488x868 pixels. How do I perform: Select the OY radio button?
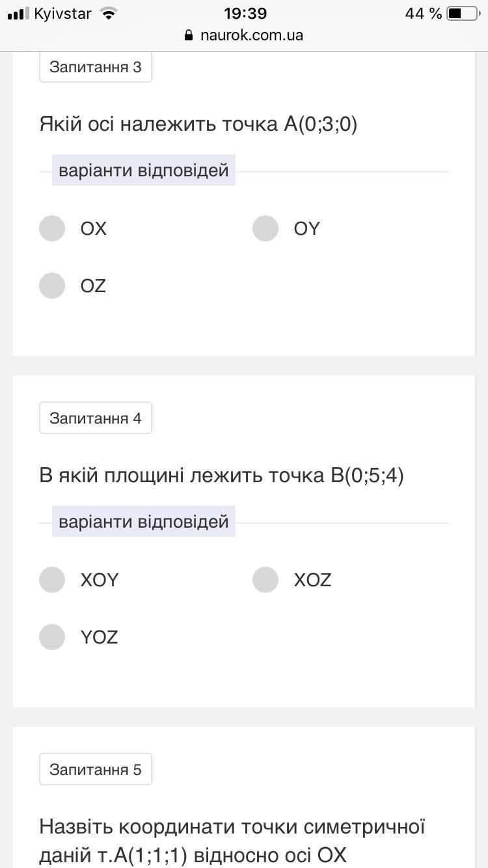point(265,228)
